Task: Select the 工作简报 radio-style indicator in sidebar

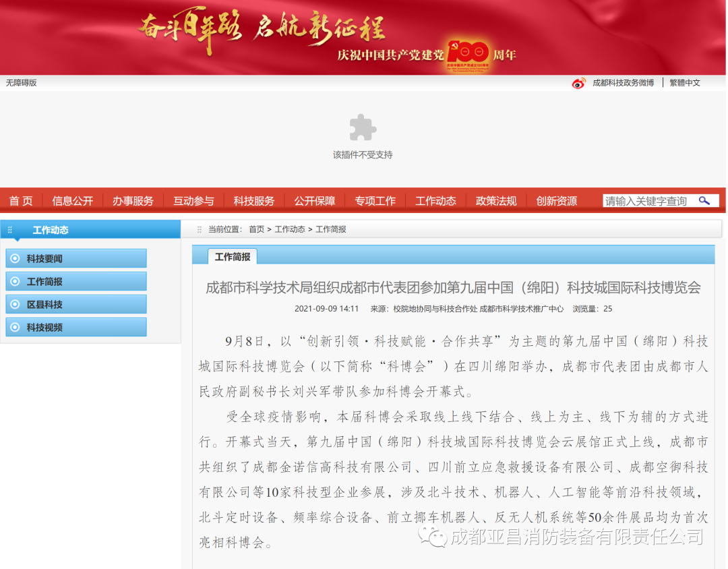Action: (14, 281)
